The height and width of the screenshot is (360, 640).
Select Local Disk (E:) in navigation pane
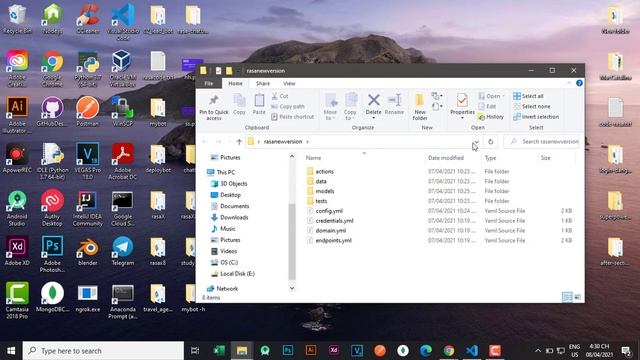point(233,273)
